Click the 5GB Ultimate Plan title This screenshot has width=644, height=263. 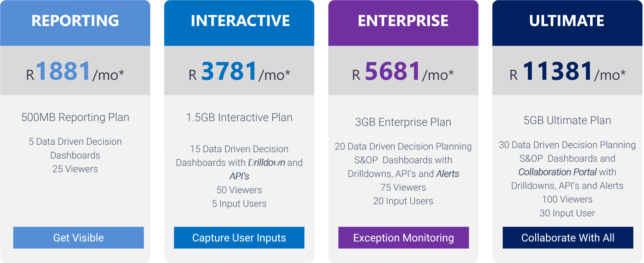567,120
